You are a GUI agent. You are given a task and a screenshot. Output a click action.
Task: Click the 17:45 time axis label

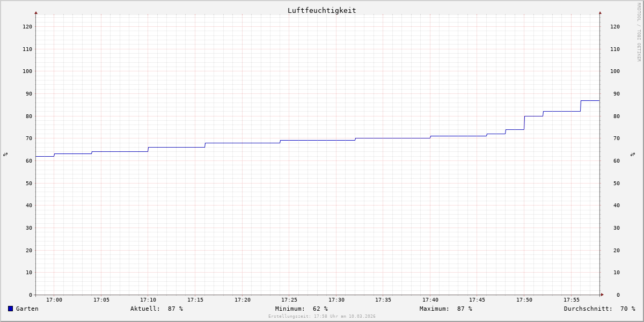477,300
